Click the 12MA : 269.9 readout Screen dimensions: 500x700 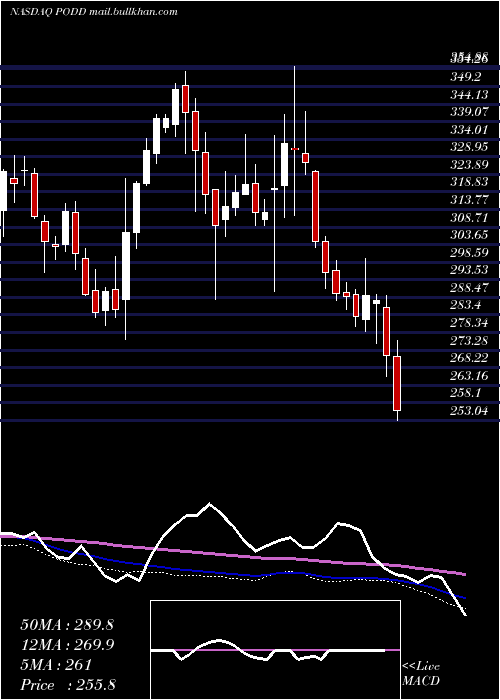[67, 645]
